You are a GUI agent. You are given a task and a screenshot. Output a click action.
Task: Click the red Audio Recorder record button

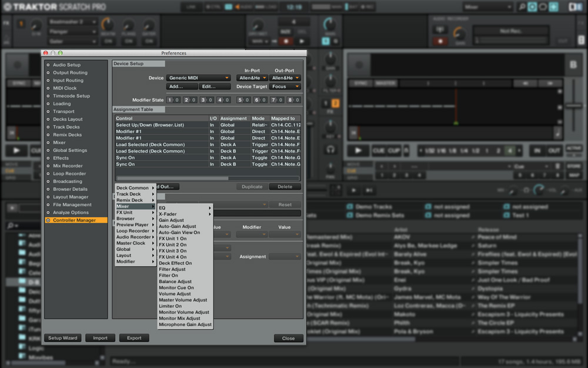pyautogui.click(x=439, y=41)
